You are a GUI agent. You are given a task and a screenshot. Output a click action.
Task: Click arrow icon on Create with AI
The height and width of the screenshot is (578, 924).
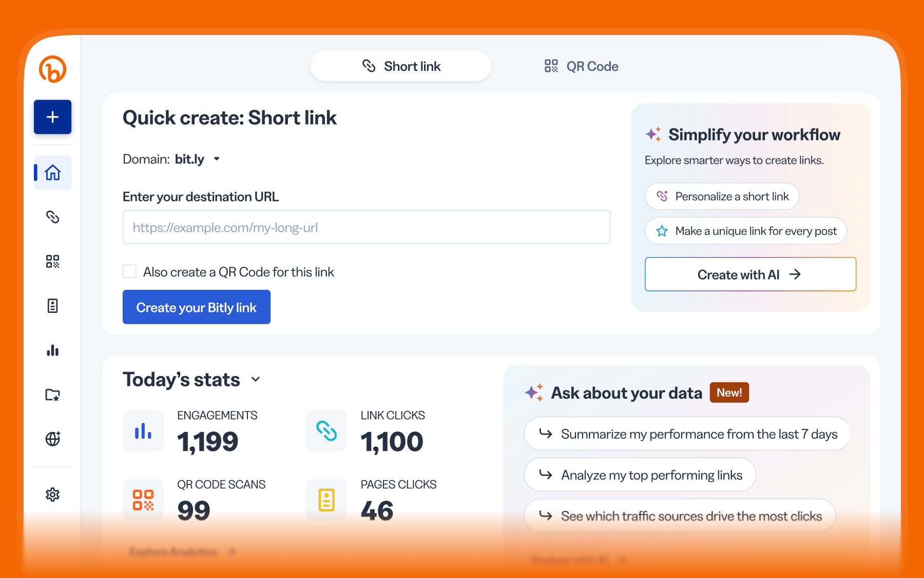(x=795, y=274)
